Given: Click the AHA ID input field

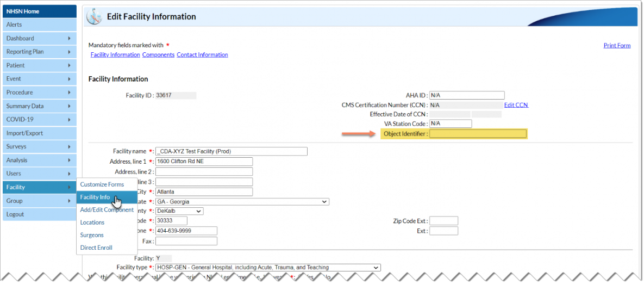Looking at the screenshot, I should [x=466, y=95].
